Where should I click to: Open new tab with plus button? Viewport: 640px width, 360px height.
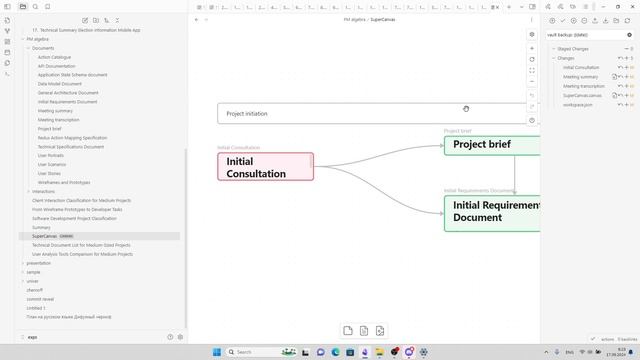click(509, 7)
